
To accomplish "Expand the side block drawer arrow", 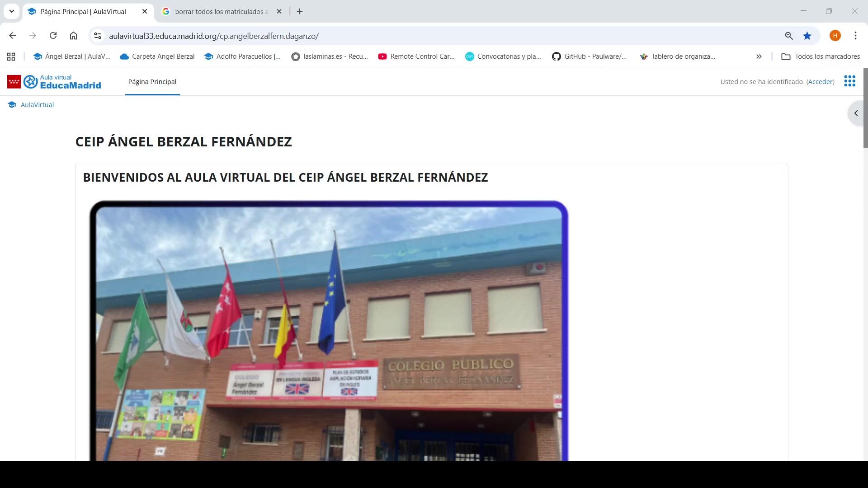I will tap(856, 113).
